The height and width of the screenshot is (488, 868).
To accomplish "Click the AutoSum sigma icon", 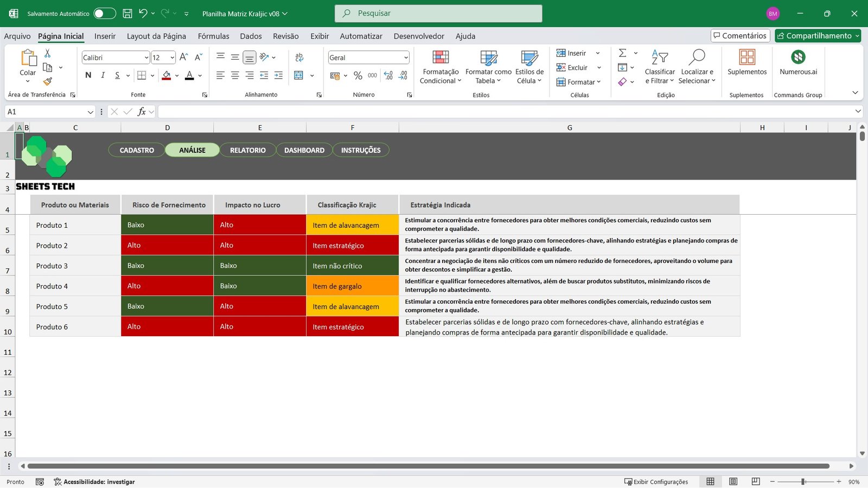I will (623, 53).
